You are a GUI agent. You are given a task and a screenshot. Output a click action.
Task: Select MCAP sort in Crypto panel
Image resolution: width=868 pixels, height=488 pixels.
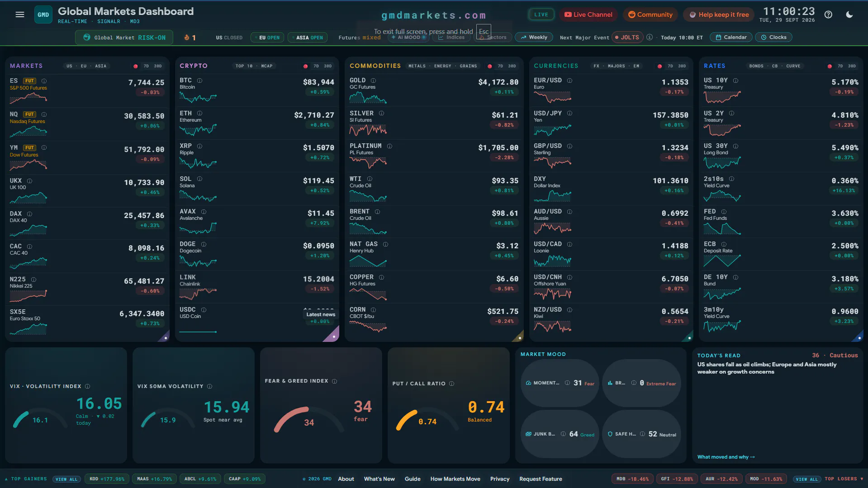click(x=266, y=66)
